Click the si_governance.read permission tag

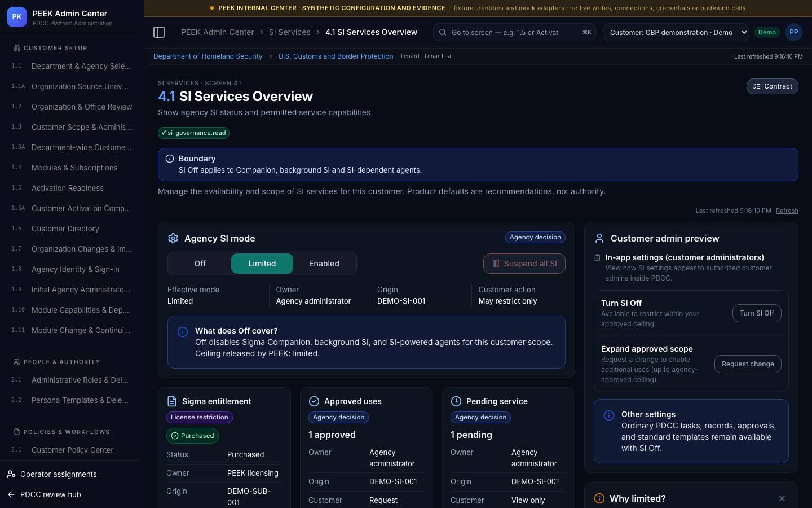pyautogui.click(x=193, y=133)
